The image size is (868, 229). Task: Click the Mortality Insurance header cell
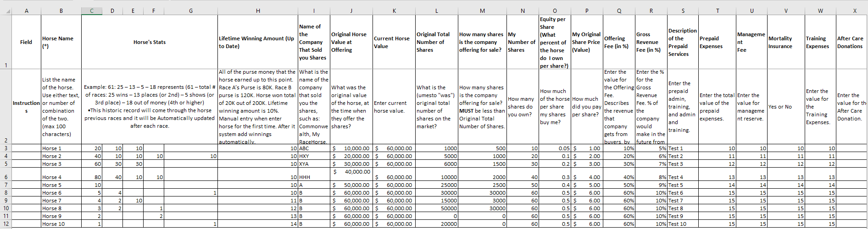pos(786,42)
